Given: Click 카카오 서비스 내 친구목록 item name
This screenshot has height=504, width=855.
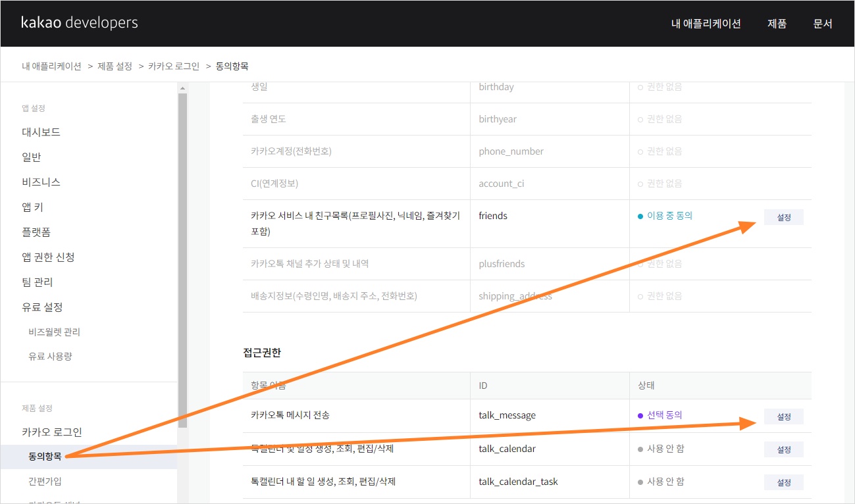Looking at the screenshot, I should coord(355,224).
